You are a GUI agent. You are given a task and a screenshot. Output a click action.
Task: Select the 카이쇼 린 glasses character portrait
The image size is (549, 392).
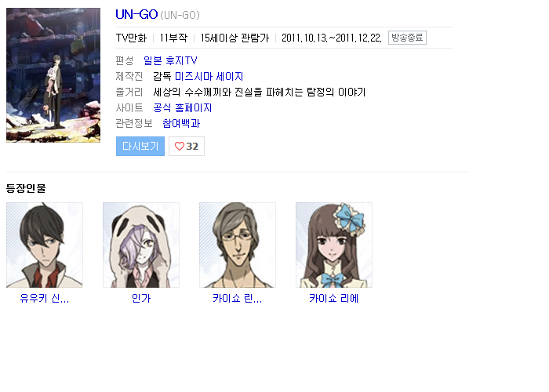[238, 245]
